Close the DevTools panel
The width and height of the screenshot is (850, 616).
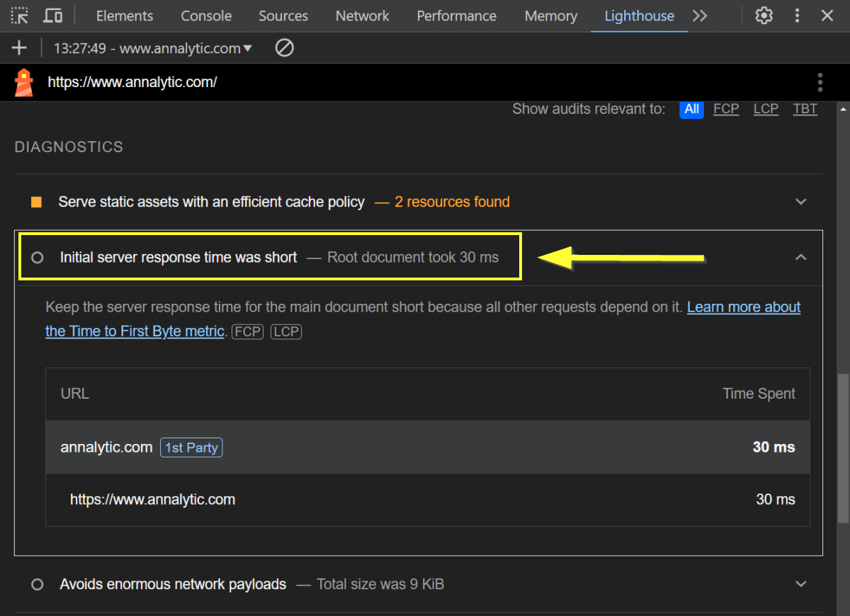[x=827, y=16]
